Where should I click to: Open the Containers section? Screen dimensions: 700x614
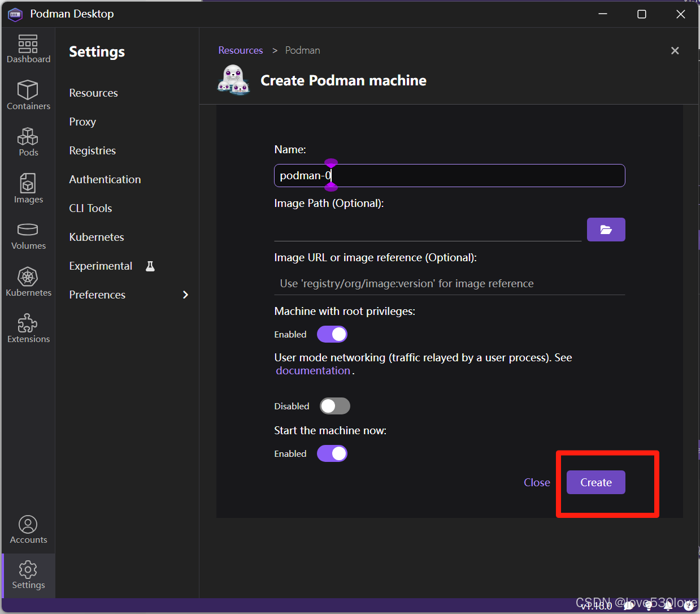pos(28,95)
